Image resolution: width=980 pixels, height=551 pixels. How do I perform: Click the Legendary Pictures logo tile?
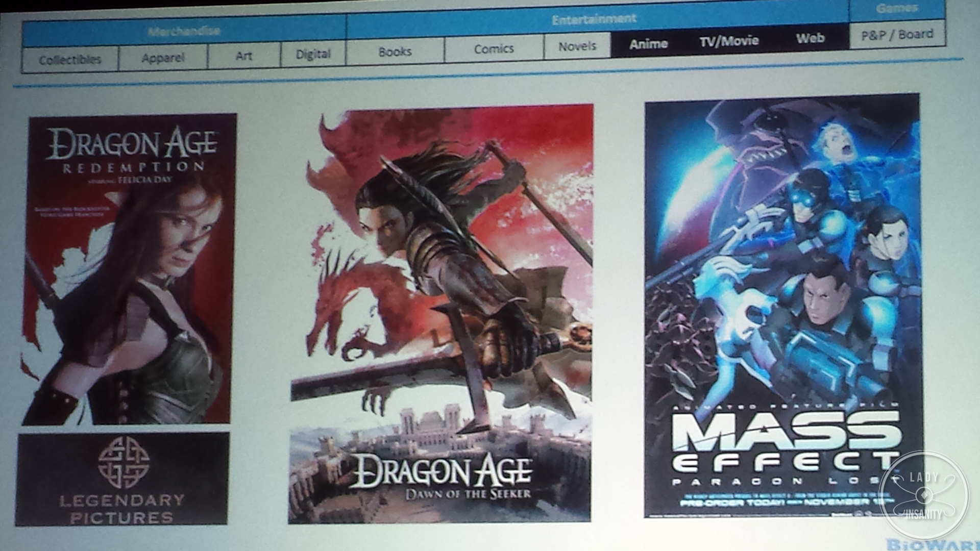coord(122,479)
